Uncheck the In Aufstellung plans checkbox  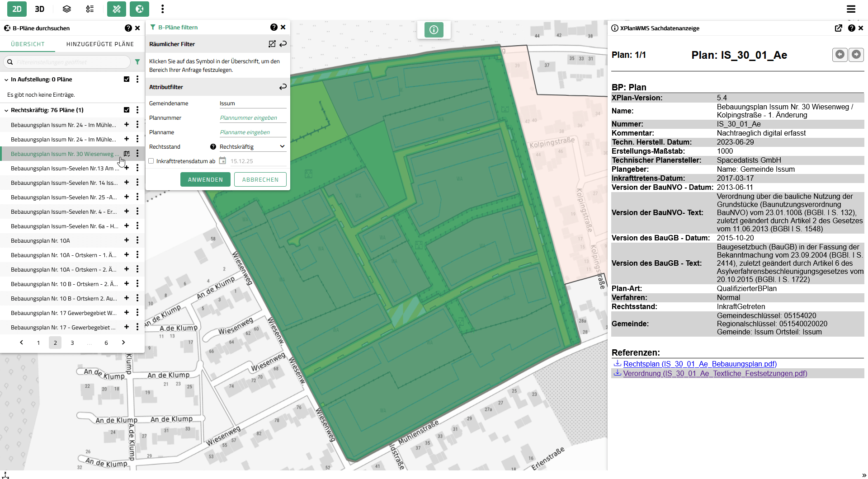[x=127, y=79]
